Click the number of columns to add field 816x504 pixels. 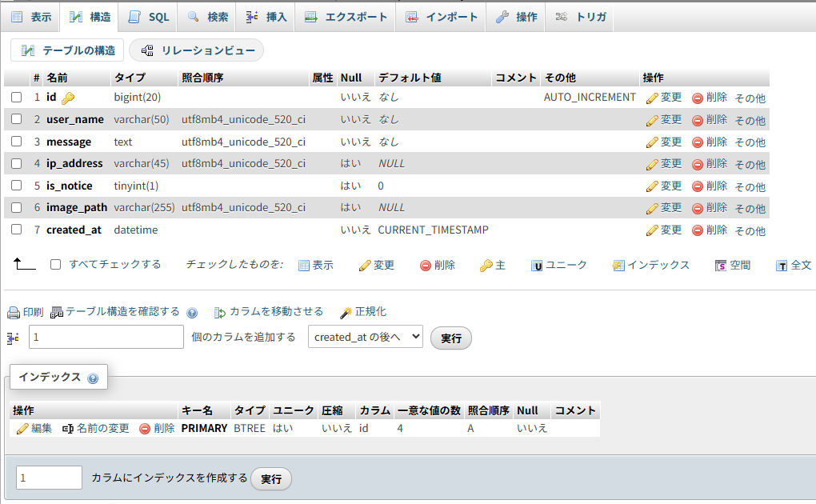[x=106, y=338]
